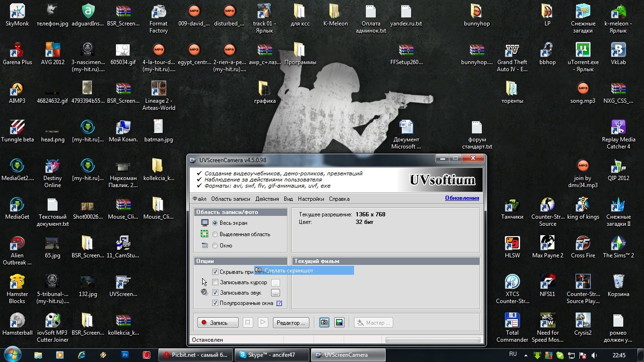Select the VkLab desktop icon
The width and height of the screenshot is (644, 362).
point(618,54)
